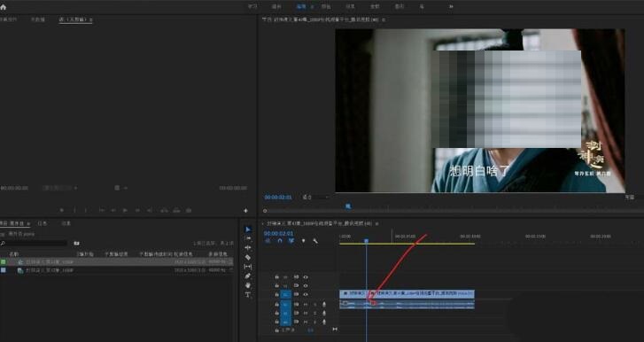Solo the A1 audio track
This screenshot has width=644, height=342.
315,305
